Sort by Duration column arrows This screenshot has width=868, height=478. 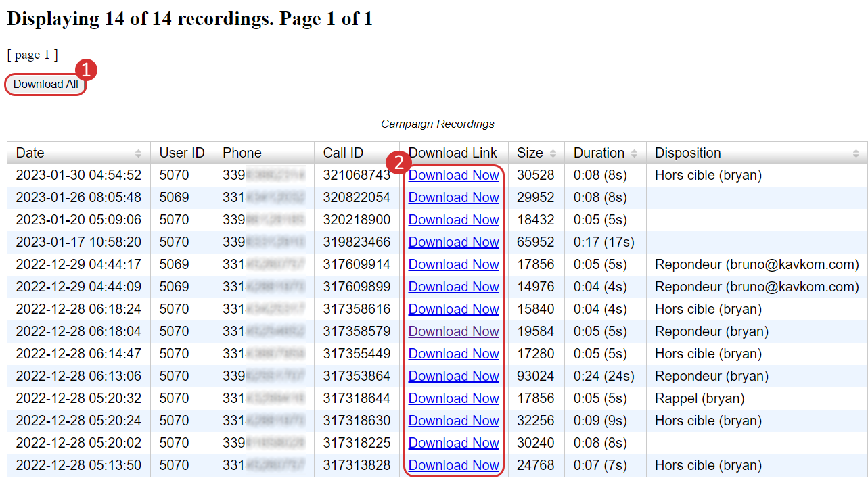tap(634, 153)
